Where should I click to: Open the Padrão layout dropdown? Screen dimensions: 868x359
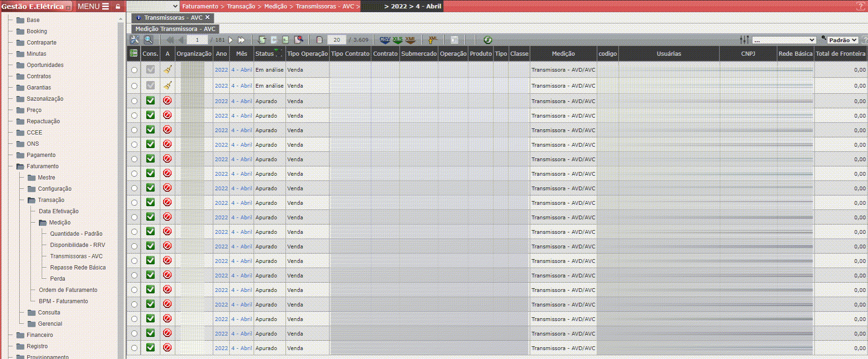click(842, 40)
